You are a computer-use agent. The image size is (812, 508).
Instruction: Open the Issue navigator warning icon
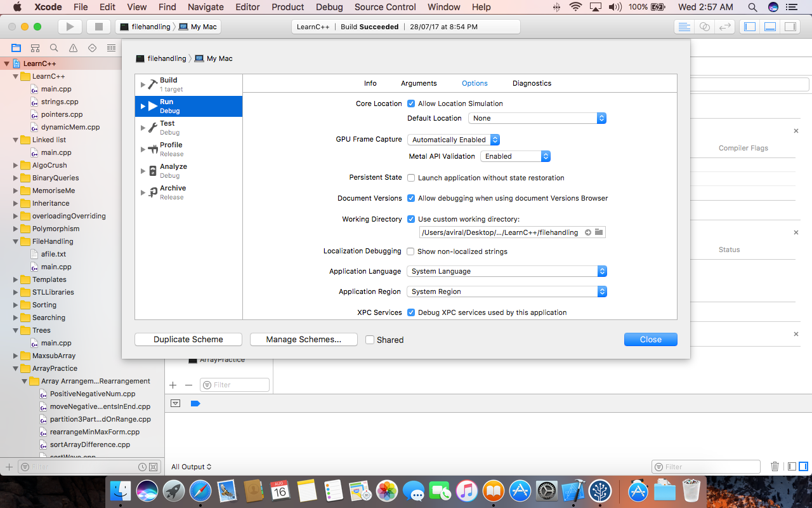coord(74,48)
